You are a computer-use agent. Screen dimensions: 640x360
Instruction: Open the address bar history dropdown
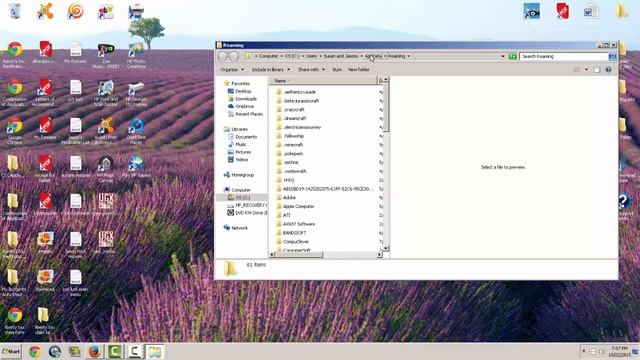[502, 56]
